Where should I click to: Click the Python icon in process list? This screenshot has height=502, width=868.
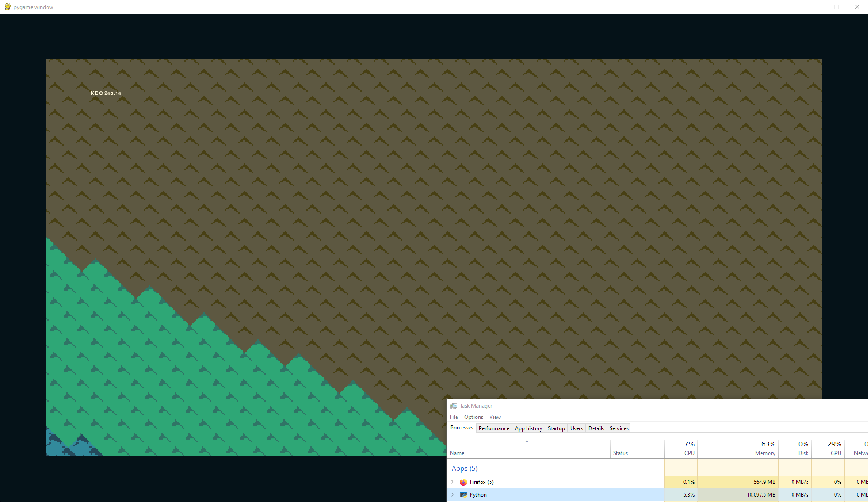point(463,495)
